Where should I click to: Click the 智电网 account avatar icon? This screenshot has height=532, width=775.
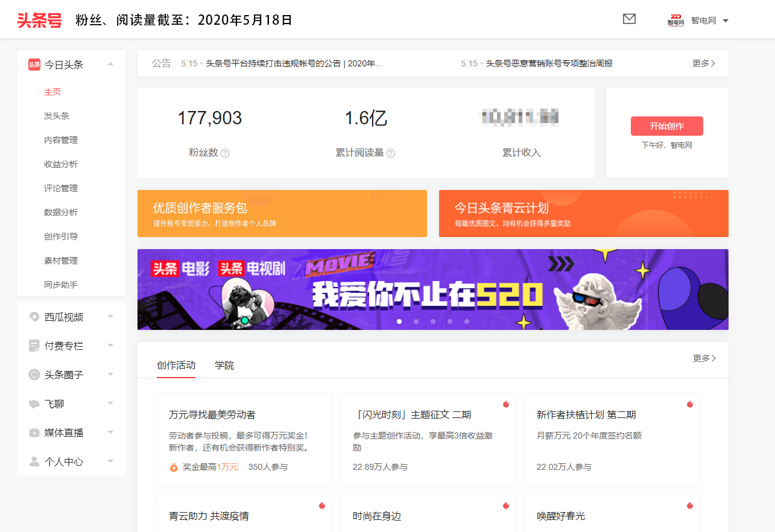[x=675, y=21]
